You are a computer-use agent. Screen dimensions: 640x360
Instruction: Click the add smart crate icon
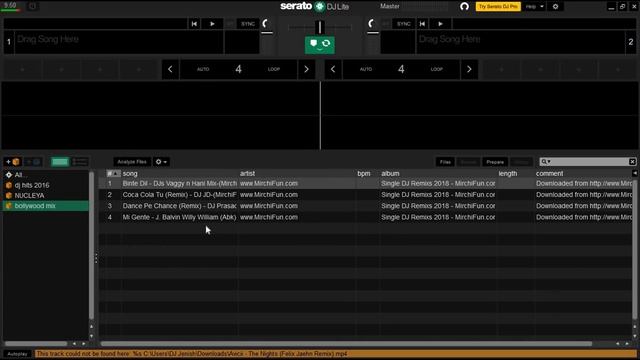[x=33, y=162]
